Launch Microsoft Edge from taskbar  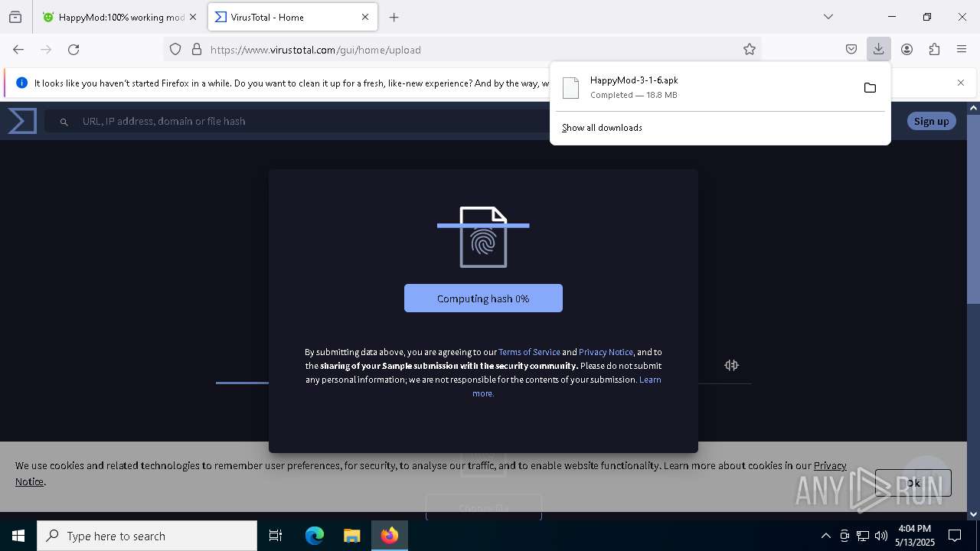tap(315, 536)
